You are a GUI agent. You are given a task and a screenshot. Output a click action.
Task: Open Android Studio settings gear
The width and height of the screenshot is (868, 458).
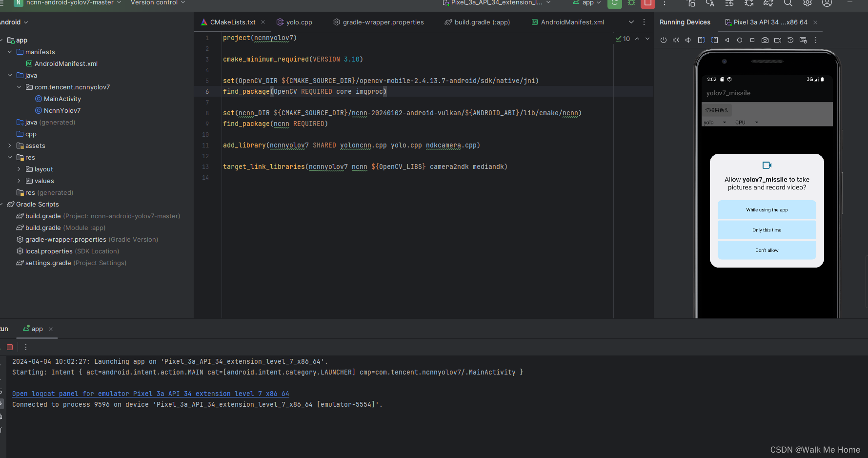[807, 3]
